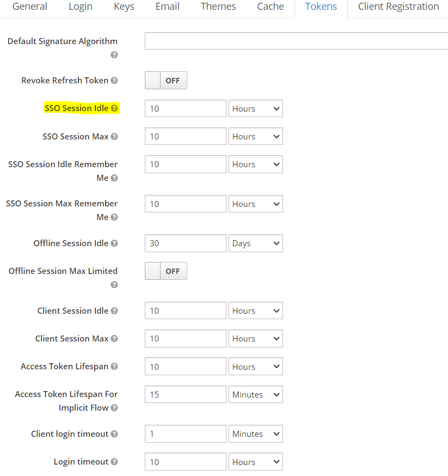The height and width of the screenshot is (476, 448).
Task: Open the Email tab
Action: point(168,7)
